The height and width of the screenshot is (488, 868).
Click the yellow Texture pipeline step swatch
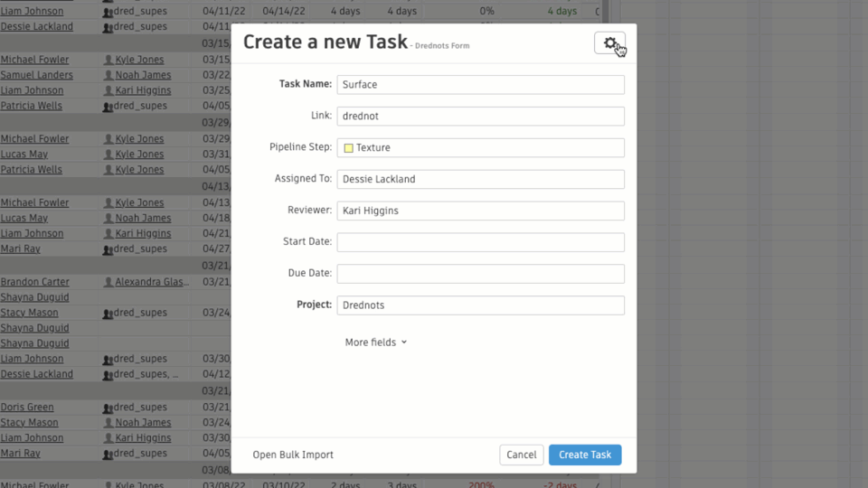pos(348,147)
